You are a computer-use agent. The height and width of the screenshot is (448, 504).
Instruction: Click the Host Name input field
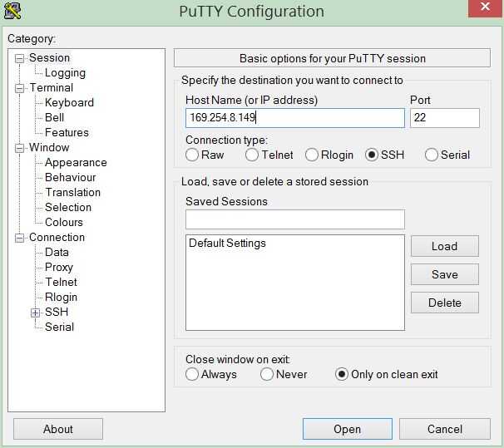(x=294, y=118)
